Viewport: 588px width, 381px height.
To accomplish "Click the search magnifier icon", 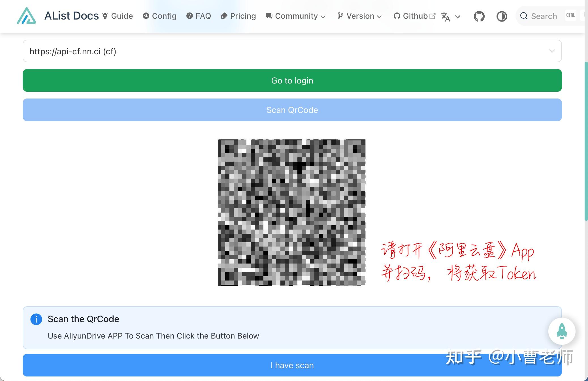I will (524, 16).
